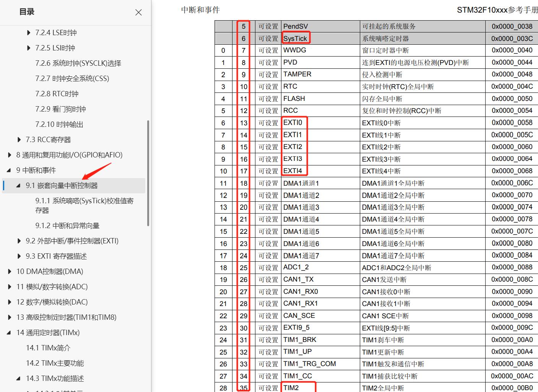Screen dimensions: 538x392
Task: Expand chapter 10 DMA控制器(DMA)
Action: point(10,272)
